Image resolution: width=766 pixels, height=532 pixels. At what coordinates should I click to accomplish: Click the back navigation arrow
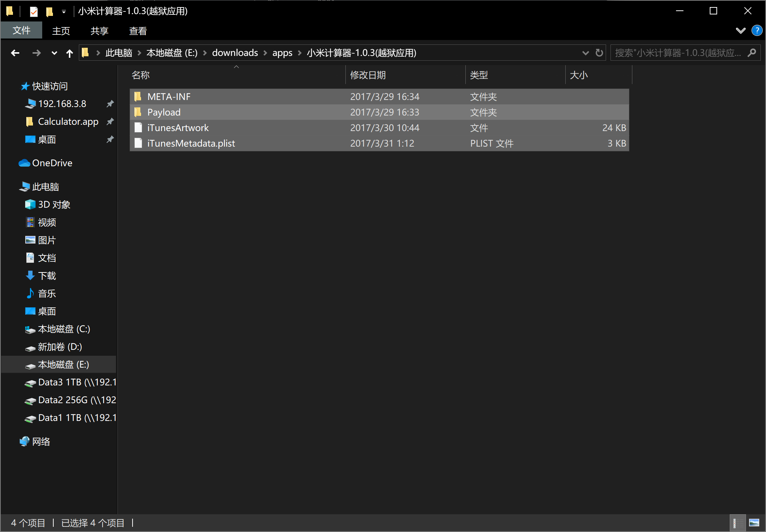point(15,53)
